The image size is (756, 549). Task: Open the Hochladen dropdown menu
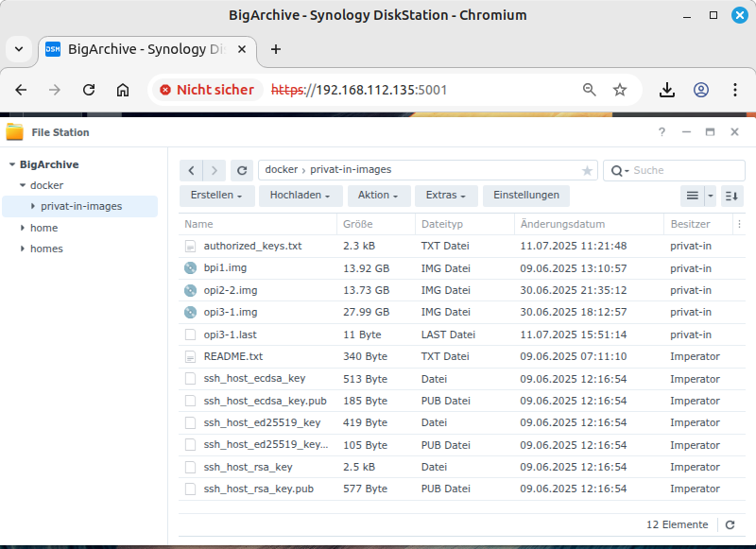305,196
